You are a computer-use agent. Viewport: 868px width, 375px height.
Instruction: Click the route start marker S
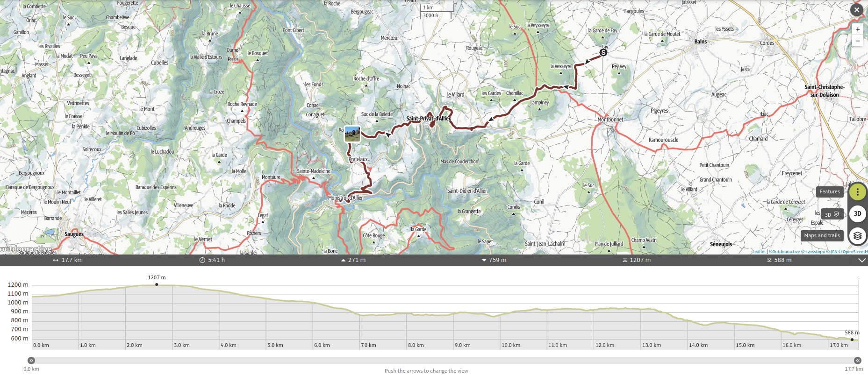pos(603,53)
